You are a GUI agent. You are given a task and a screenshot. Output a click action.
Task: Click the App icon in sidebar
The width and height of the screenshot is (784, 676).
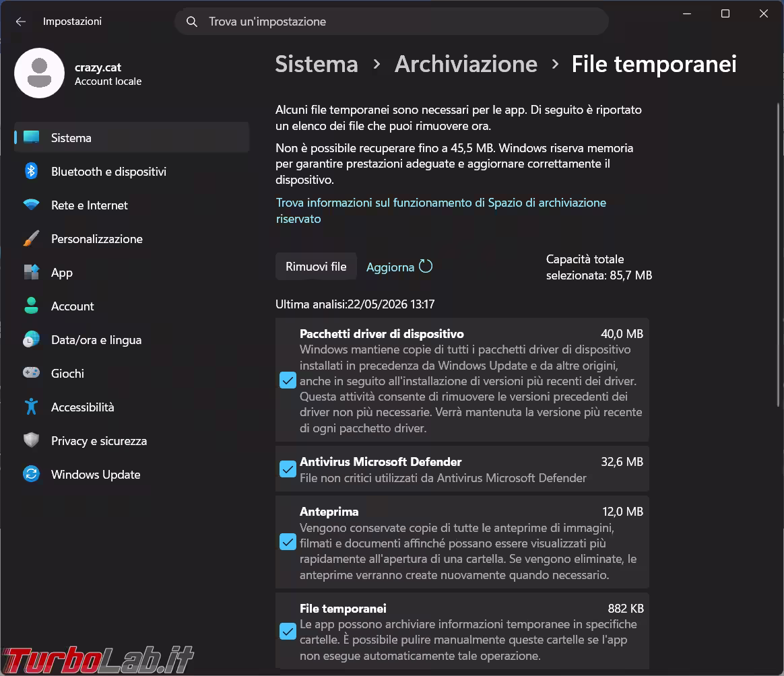(x=31, y=272)
